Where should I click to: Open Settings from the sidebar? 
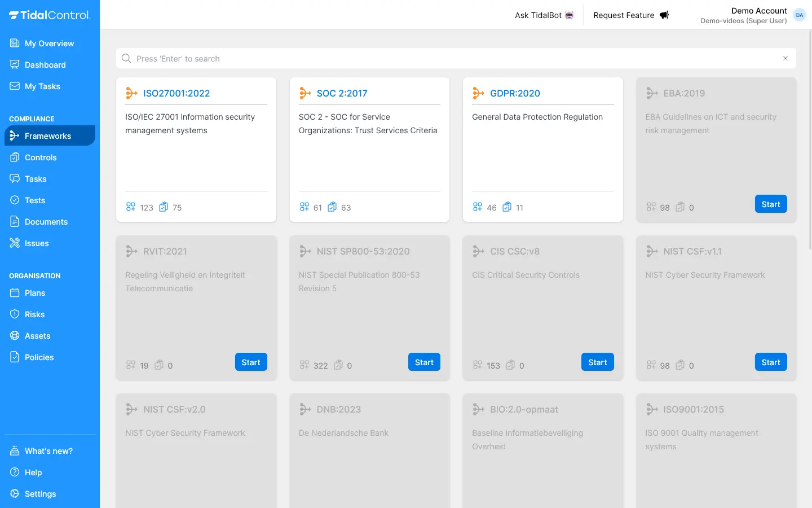point(40,494)
